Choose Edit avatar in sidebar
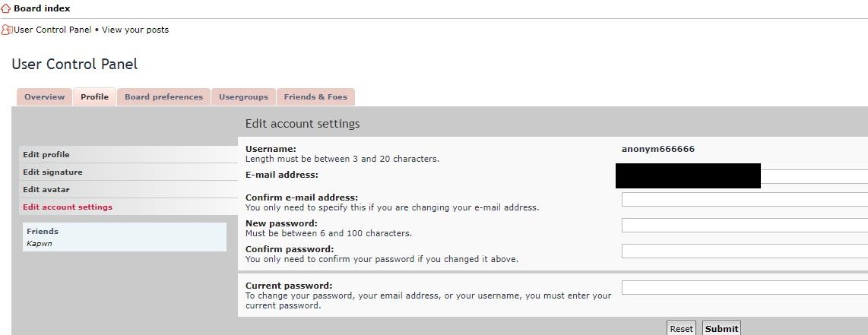 tap(47, 190)
